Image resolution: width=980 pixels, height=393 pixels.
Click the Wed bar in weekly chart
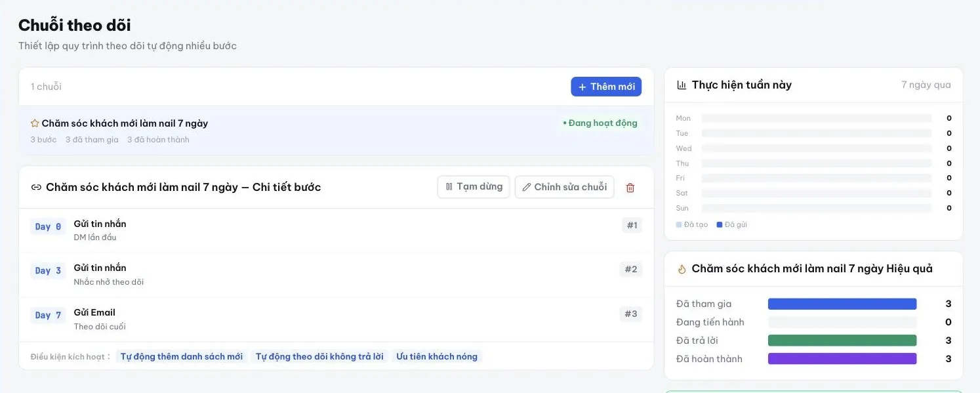pyautogui.click(x=817, y=148)
